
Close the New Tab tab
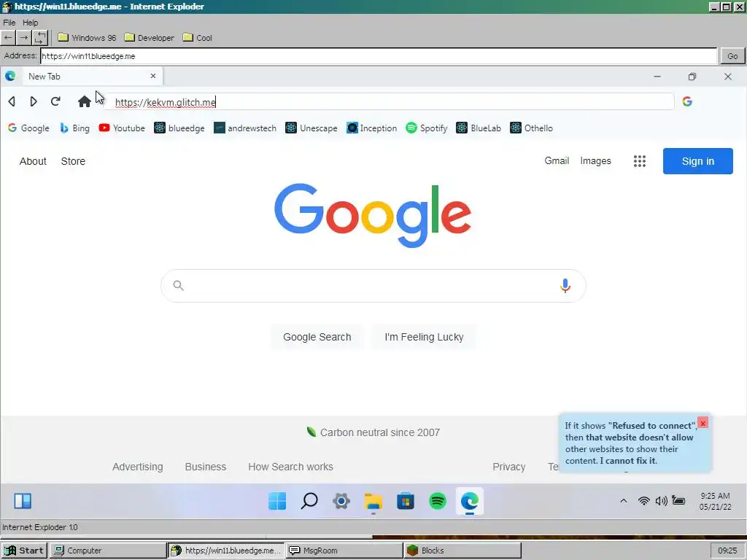click(x=153, y=76)
